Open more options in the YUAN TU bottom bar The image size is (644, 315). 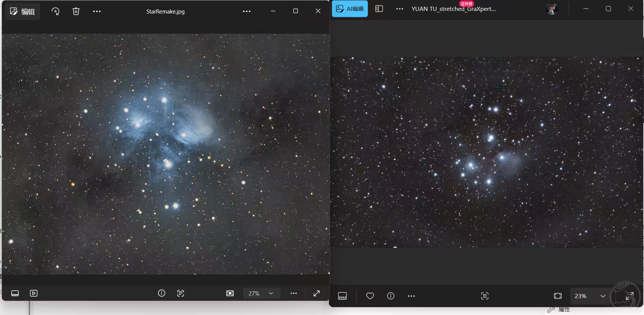pos(411,296)
